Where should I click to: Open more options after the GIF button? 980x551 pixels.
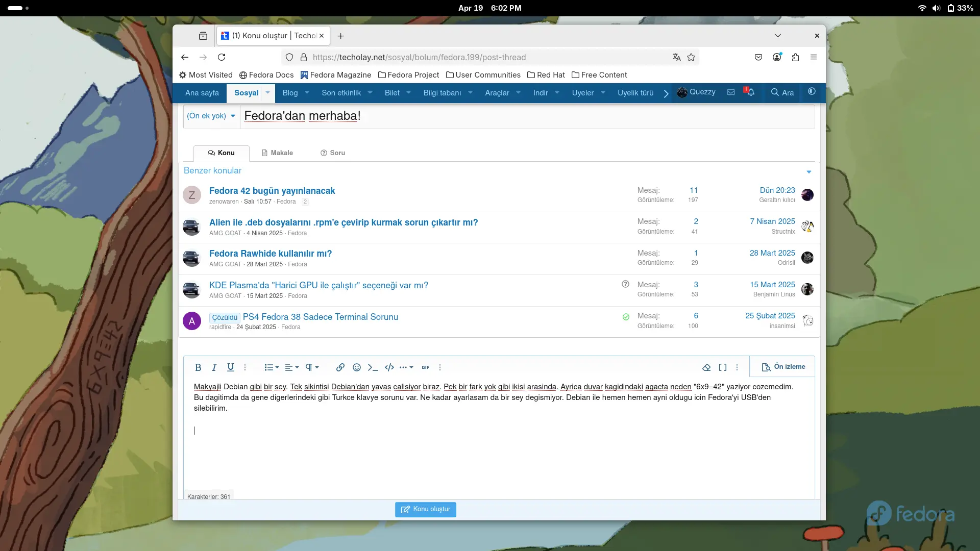coord(440,367)
